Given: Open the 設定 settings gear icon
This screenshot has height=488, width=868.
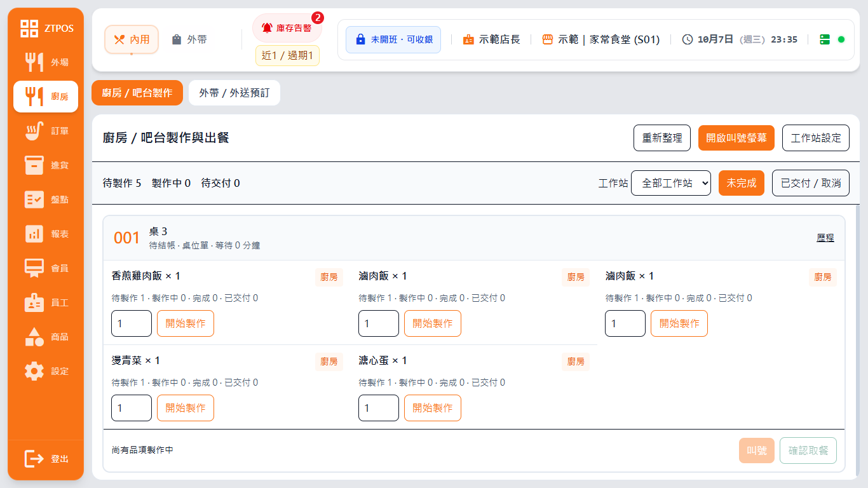Looking at the screenshot, I should point(34,371).
